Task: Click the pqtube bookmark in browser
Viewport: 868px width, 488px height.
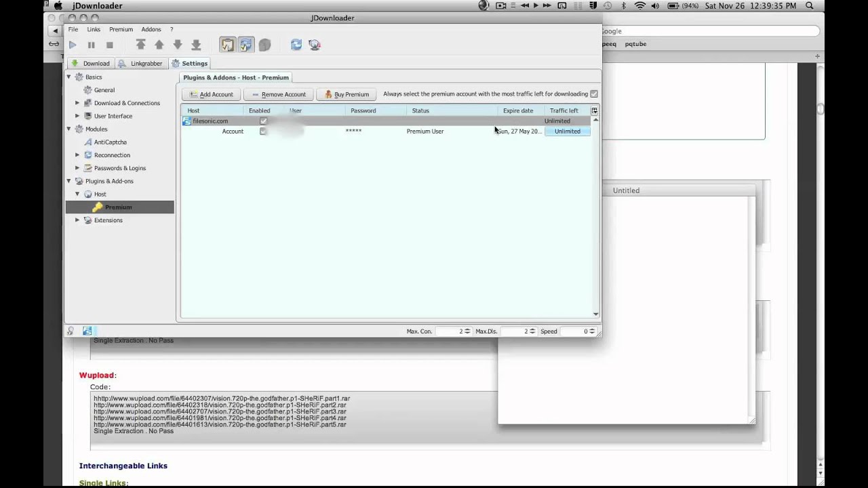Action: pyautogui.click(x=635, y=44)
